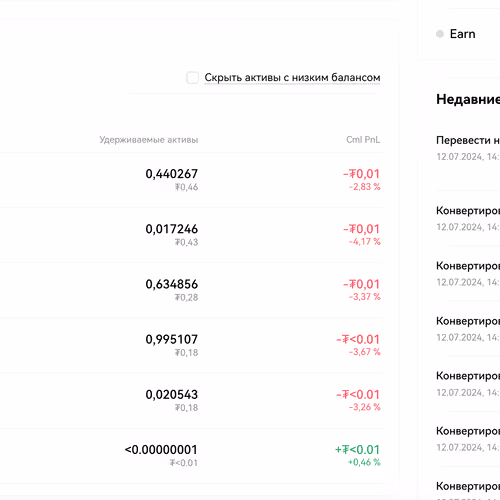Open the Earn section

pyautogui.click(x=462, y=34)
